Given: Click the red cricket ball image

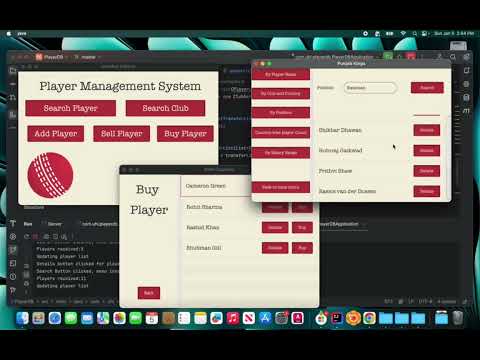Looking at the screenshot, I should point(50,175).
